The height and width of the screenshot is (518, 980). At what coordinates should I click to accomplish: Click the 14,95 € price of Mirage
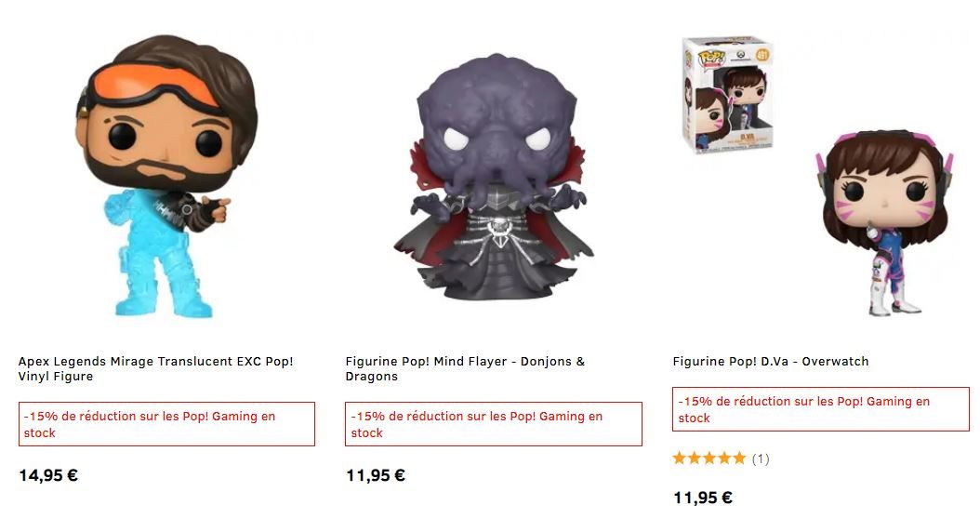pos(48,475)
